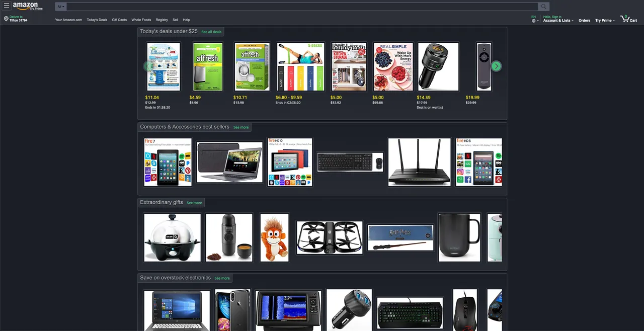644x331 pixels.
Task: Open the iPhone case overstock item
Action: click(x=232, y=310)
